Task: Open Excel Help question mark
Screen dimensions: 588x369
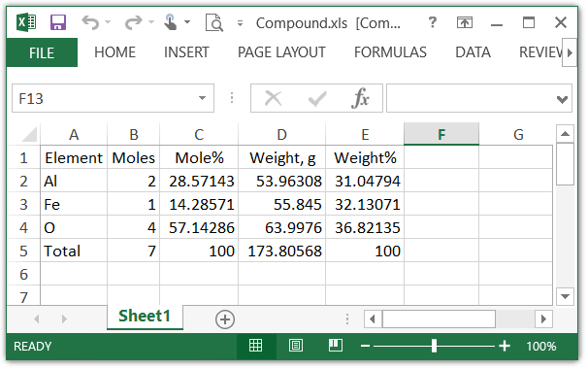Action: 433,22
